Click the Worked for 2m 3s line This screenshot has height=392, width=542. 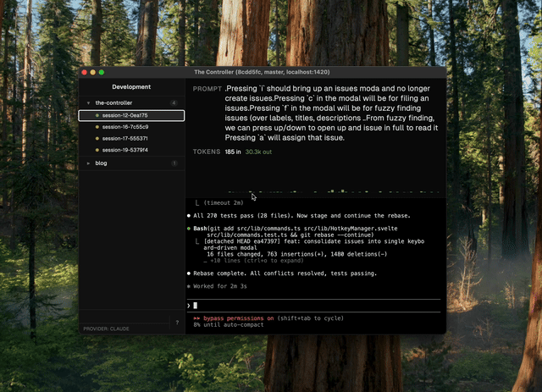coord(220,286)
